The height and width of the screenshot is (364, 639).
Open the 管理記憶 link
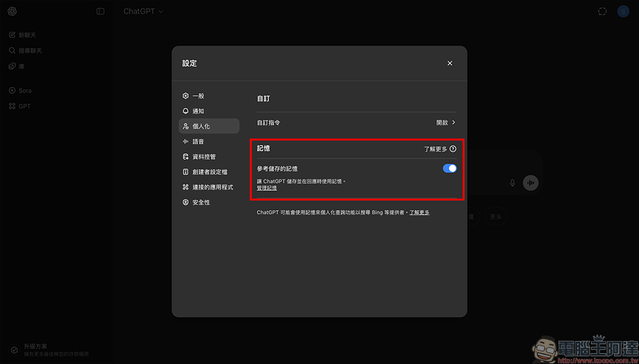tap(267, 188)
